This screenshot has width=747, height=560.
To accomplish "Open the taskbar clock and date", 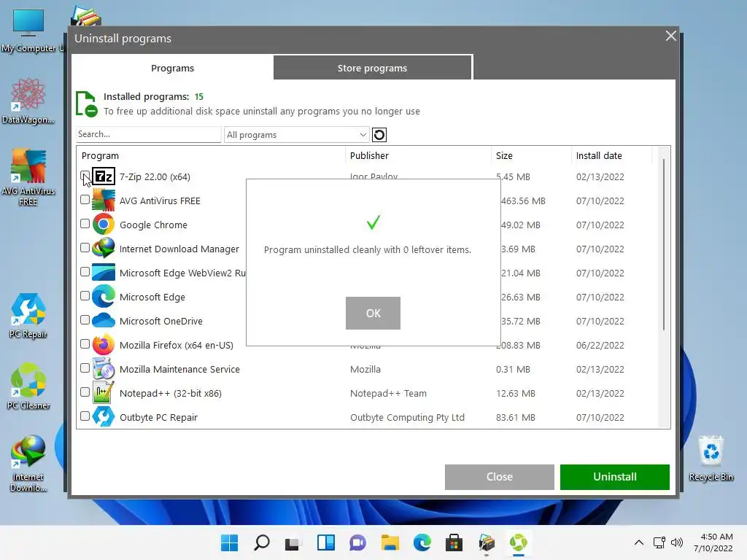I will click(x=713, y=542).
